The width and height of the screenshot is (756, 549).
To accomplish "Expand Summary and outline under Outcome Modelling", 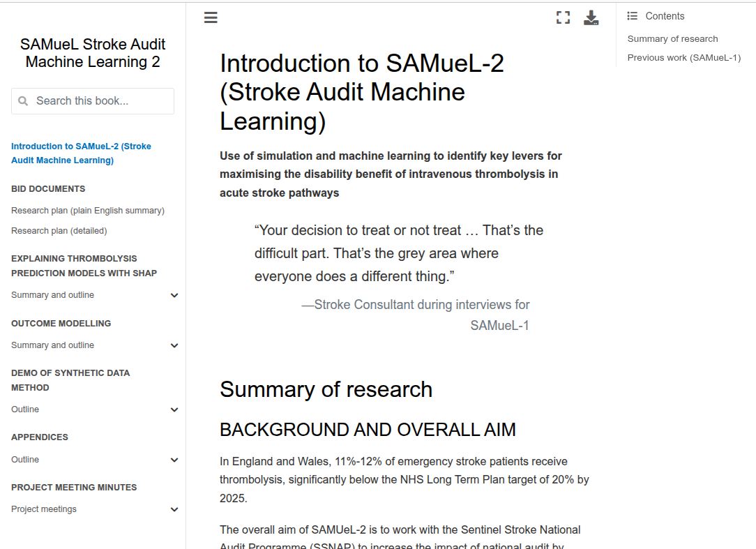I will (x=174, y=345).
